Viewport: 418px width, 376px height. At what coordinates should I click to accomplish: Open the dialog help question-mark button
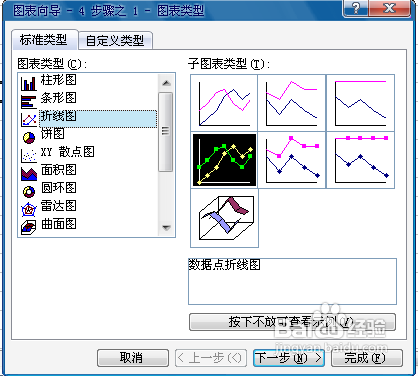coord(356,8)
